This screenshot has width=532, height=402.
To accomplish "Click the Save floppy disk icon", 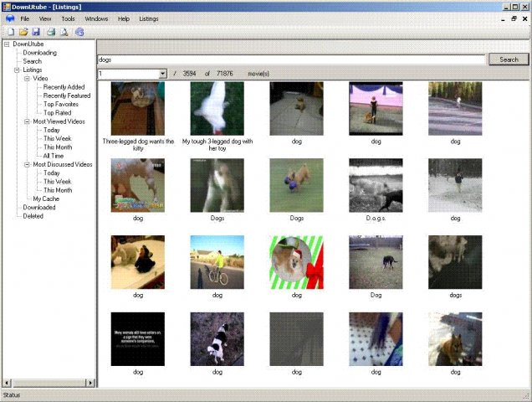I will tap(36, 32).
